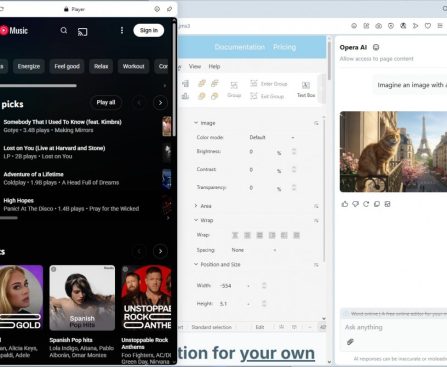Click the Spanish Pop hits title link
The width and height of the screenshot is (447, 367).
71,340
